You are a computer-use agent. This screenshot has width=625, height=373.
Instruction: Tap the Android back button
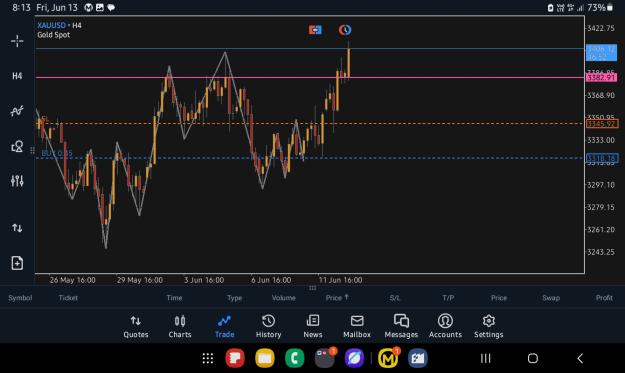coord(580,358)
